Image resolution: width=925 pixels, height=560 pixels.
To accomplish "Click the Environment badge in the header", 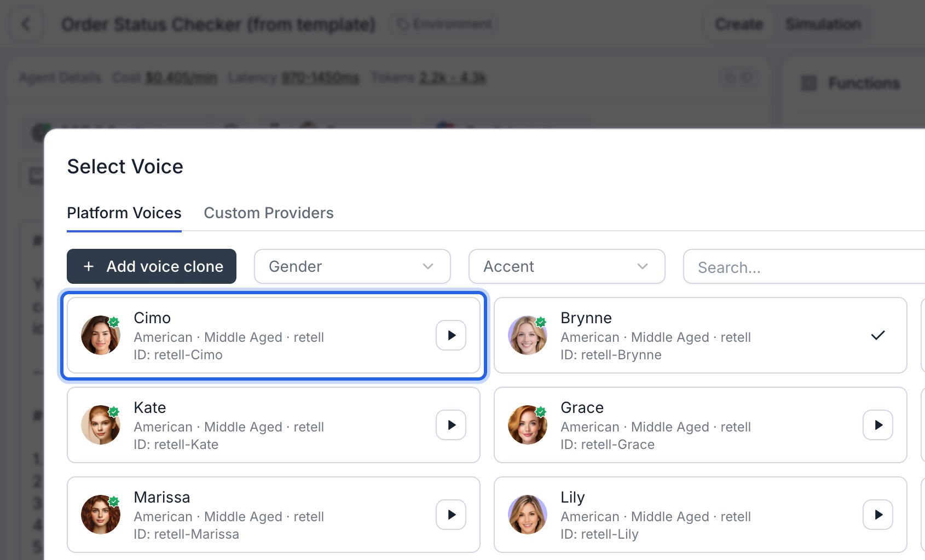I will pos(444,24).
